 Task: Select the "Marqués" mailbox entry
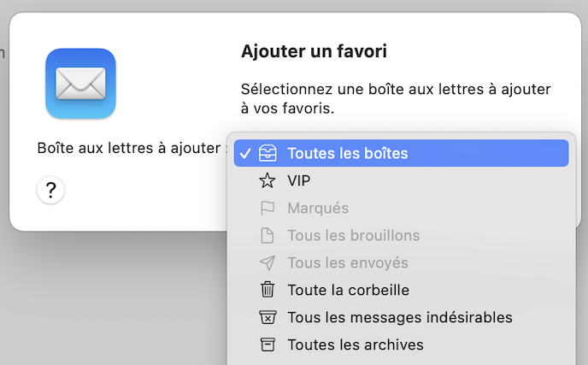coord(318,209)
